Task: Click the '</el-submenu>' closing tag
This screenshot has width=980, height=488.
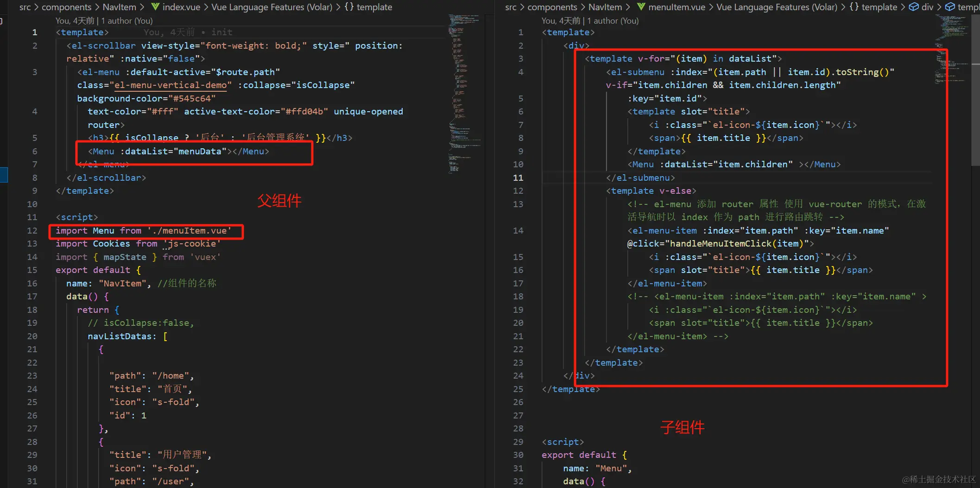Action: point(640,178)
